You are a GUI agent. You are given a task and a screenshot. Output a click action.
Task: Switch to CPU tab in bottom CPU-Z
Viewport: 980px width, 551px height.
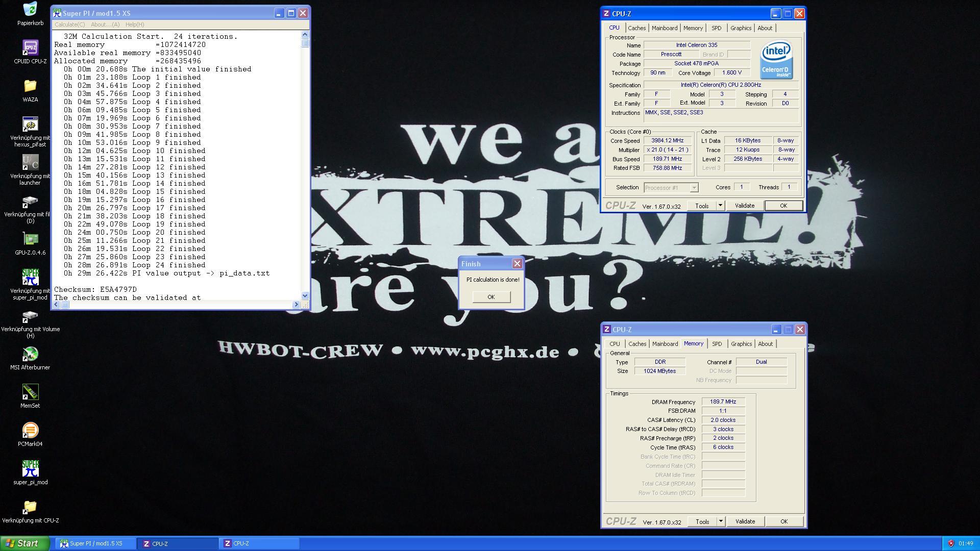click(x=615, y=344)
